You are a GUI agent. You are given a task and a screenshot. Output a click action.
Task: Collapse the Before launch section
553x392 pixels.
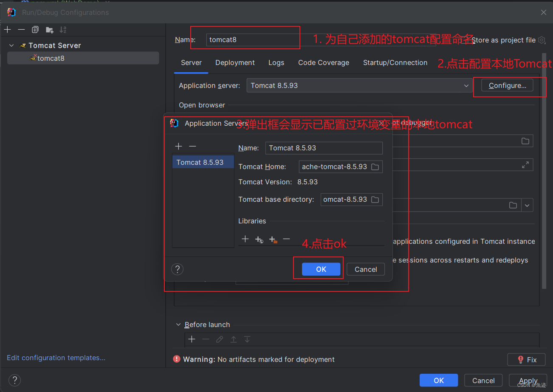(x=178, y=324)
